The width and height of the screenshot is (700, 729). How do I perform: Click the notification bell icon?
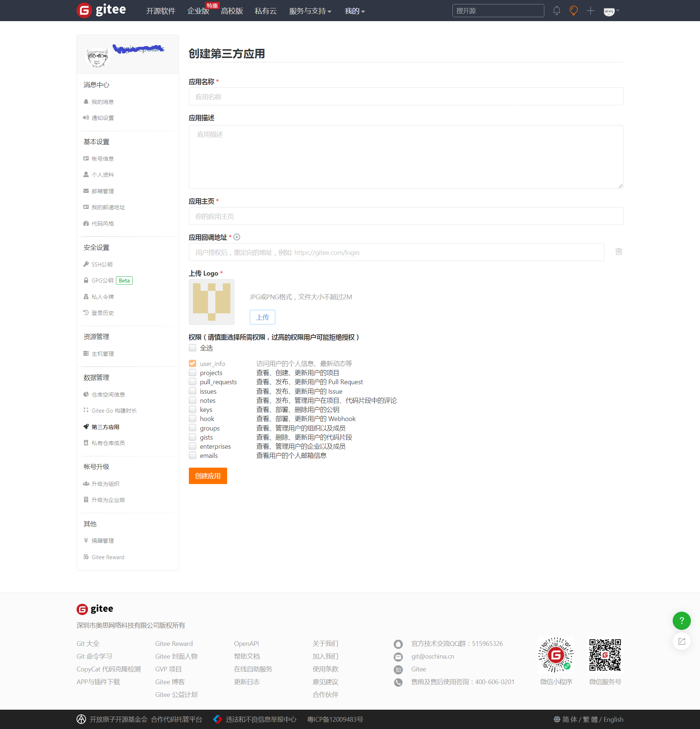point(556,11)
